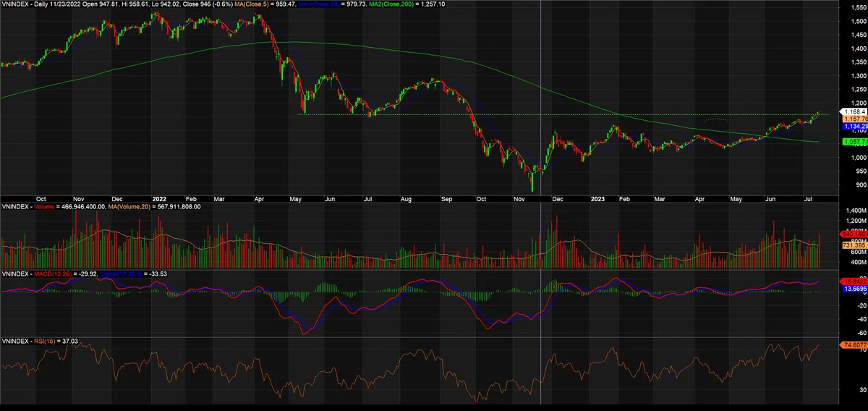Click the green dashed horizontal resistance line
868x411 pixels.
click(564, 114)
